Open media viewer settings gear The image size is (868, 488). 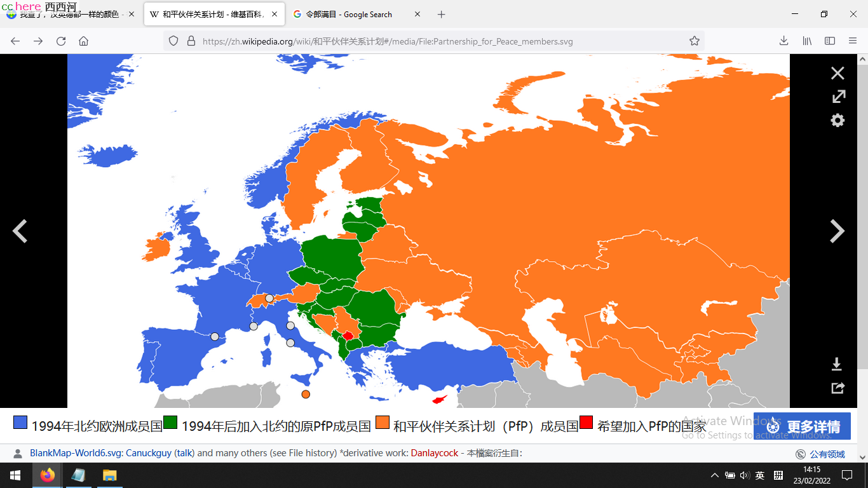(x=837, y=120)
